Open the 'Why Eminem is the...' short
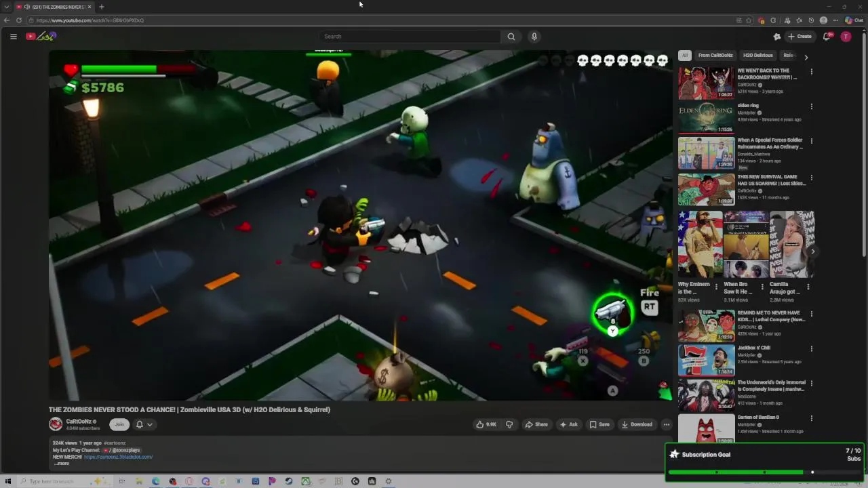The image size is (868, 488). (x=700, y=245)
